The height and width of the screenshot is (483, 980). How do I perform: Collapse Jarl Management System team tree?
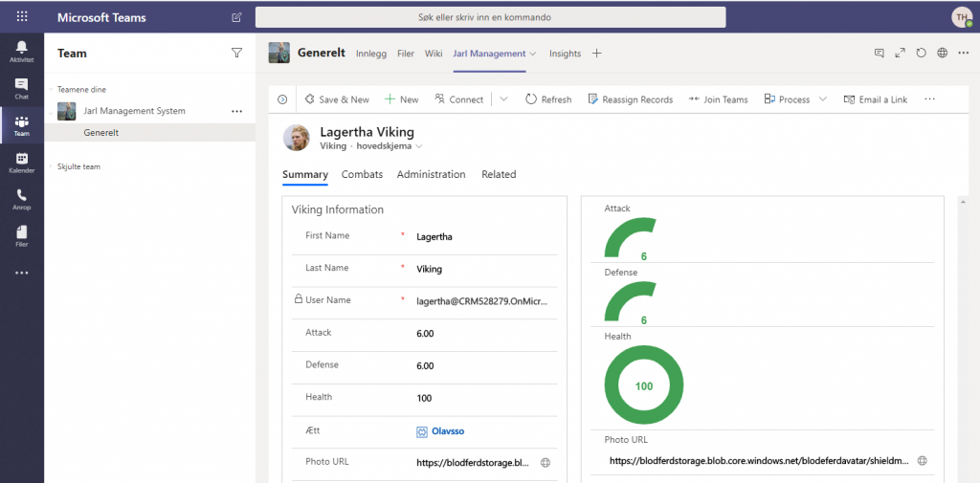click(x=52, y=111)
